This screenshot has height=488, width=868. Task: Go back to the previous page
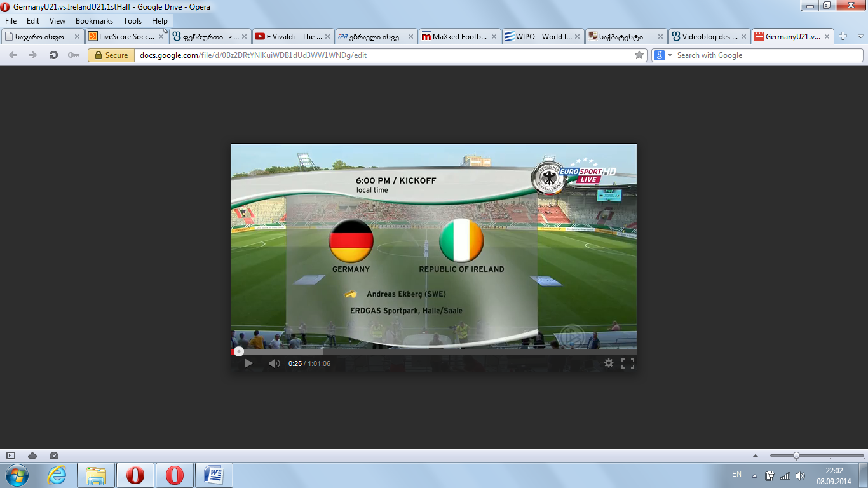click(x=13, y=55)
